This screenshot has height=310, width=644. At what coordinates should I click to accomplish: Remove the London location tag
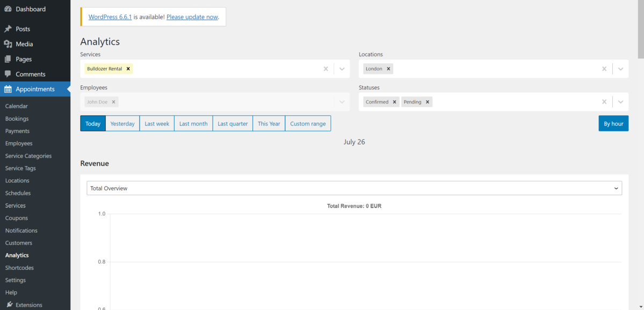pos(388,69)
